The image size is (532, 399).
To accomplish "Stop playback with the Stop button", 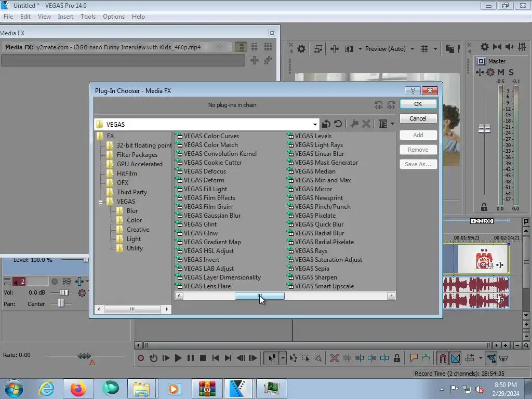I will pyautogui.click(x=203, y=358).
